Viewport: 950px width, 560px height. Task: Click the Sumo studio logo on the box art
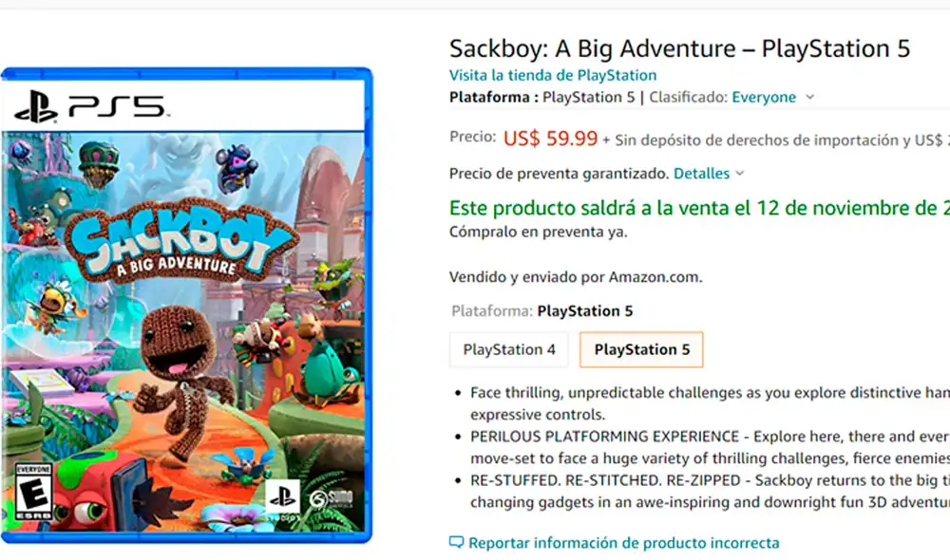click(x=332, y=497)
